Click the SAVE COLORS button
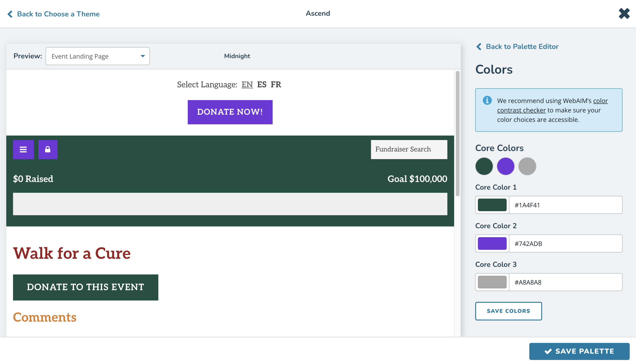 [x=508, y=311]
